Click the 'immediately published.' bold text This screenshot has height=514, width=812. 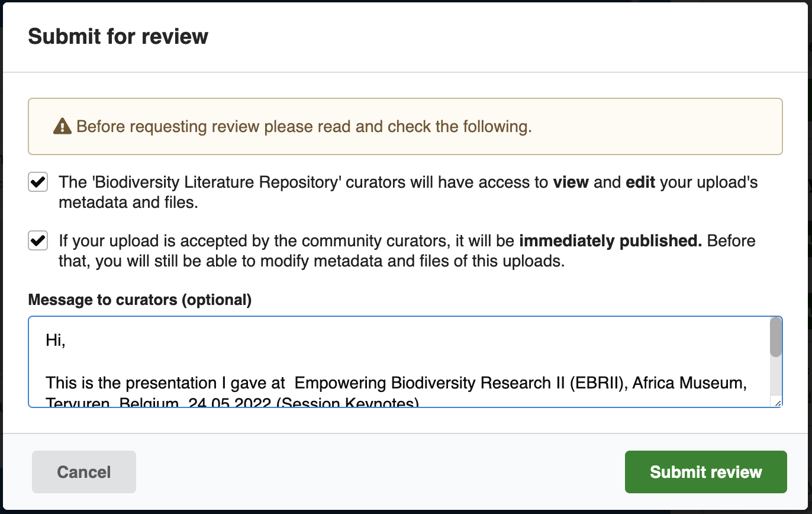click(x=611, y=241)
